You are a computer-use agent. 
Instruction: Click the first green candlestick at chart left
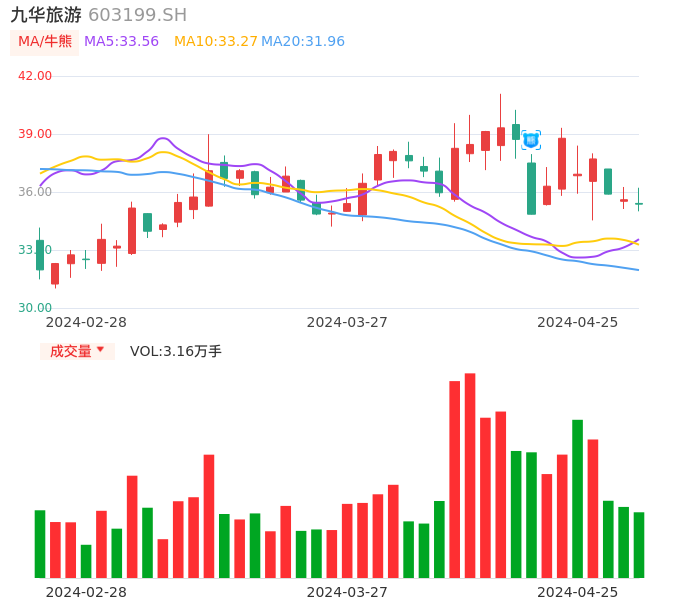(40, 255)
